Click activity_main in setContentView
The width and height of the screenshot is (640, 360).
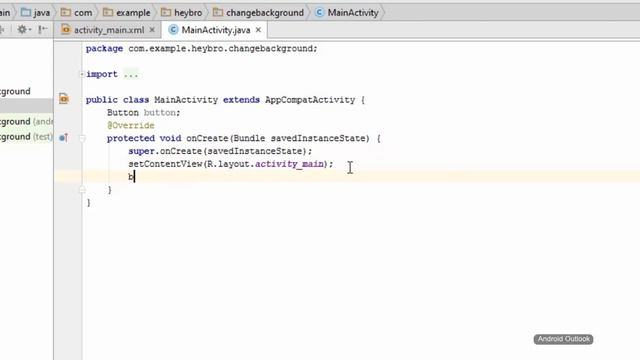pyautogui.click(x=289, y=164)
